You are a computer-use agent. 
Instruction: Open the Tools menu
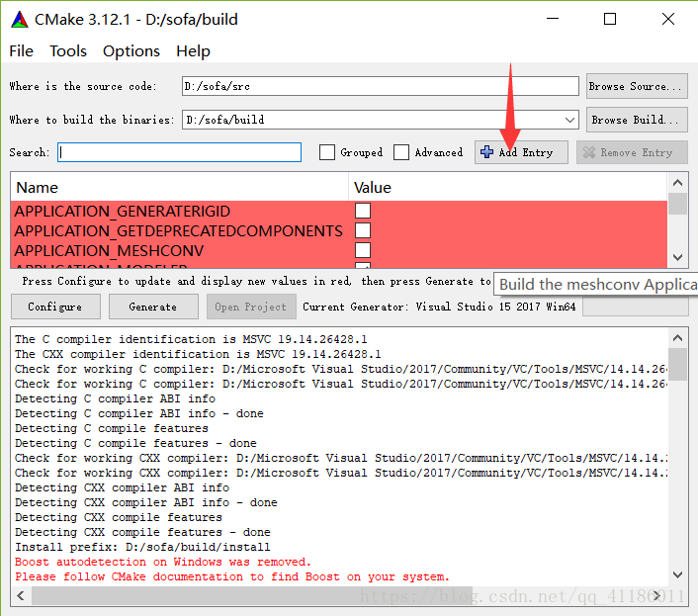pyautogui.click(x=68, y=51)
